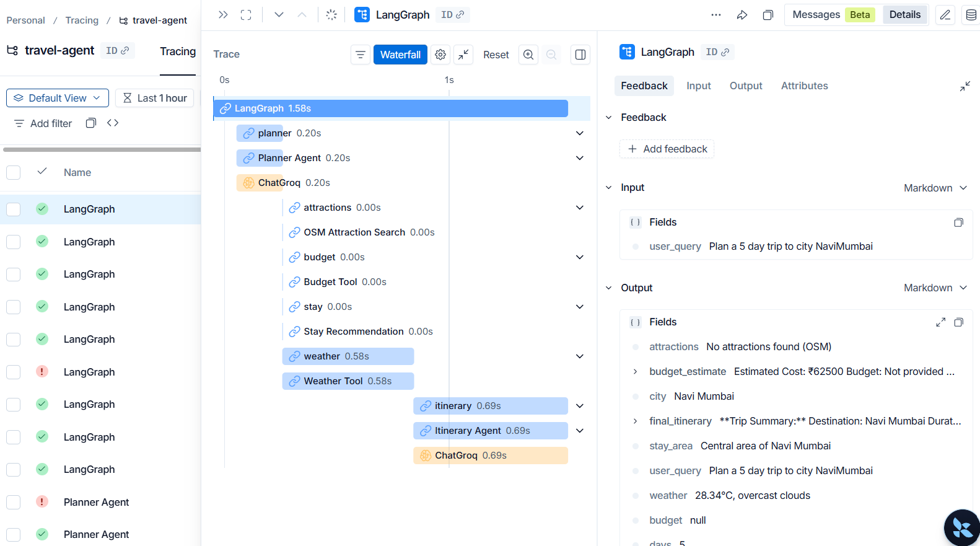Tick the checkbox of the successful Planner Agent row
Viewport: 980px width, 546px height.
14,534
